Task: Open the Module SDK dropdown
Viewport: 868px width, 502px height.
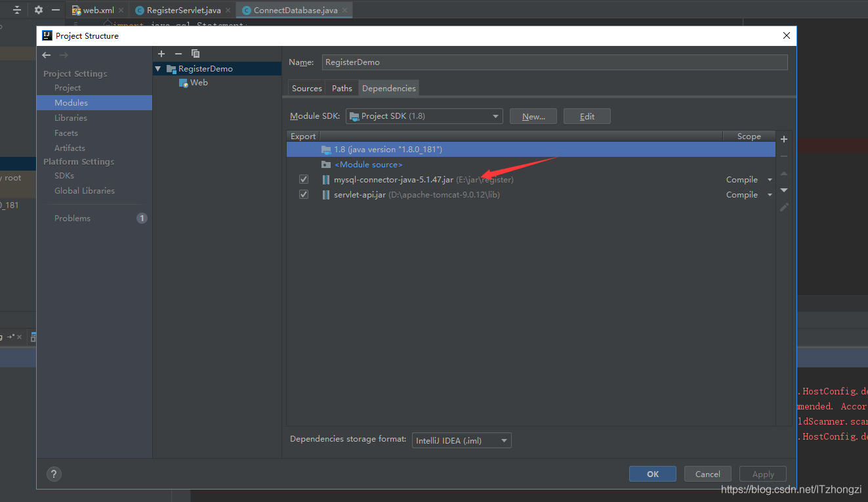Action: pyautogui.click(x=424, y=116)
